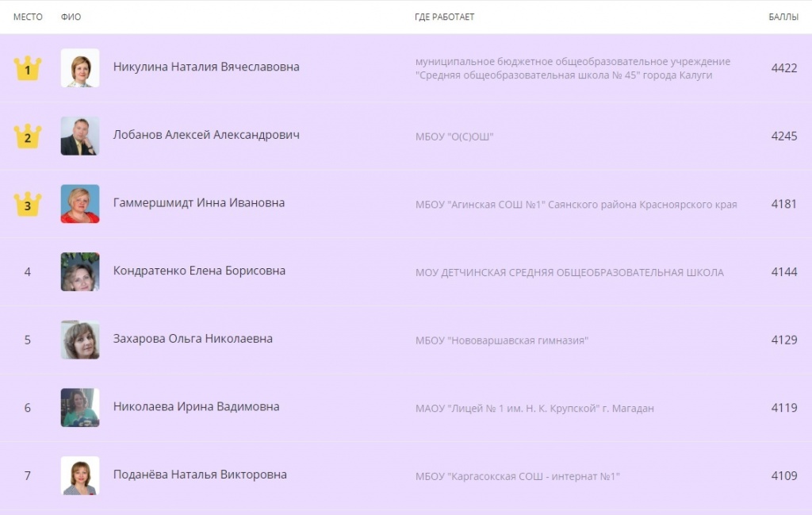Screen dimensions: 812x515
Task: Click the БАЛЛЫ column header
Action: point(783,17)
